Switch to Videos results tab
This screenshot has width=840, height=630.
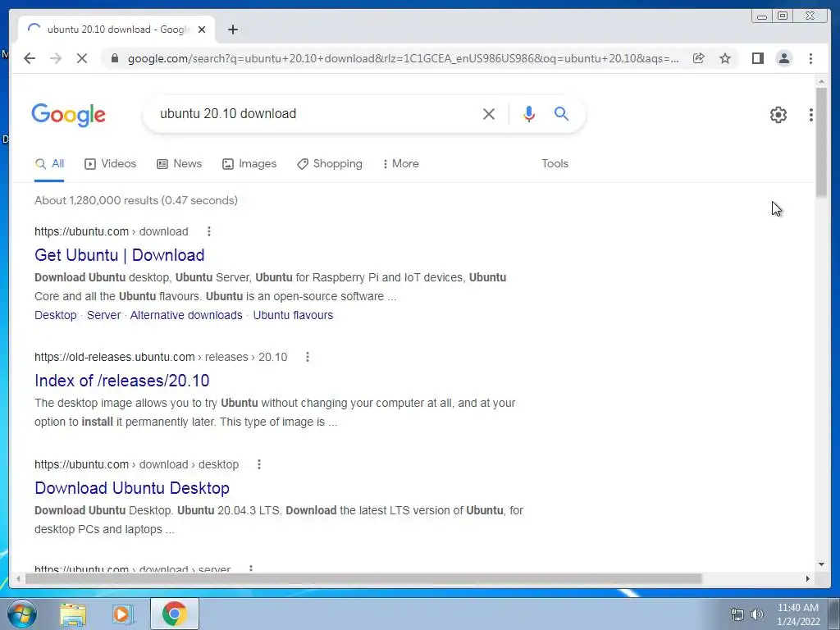point(111,164)
